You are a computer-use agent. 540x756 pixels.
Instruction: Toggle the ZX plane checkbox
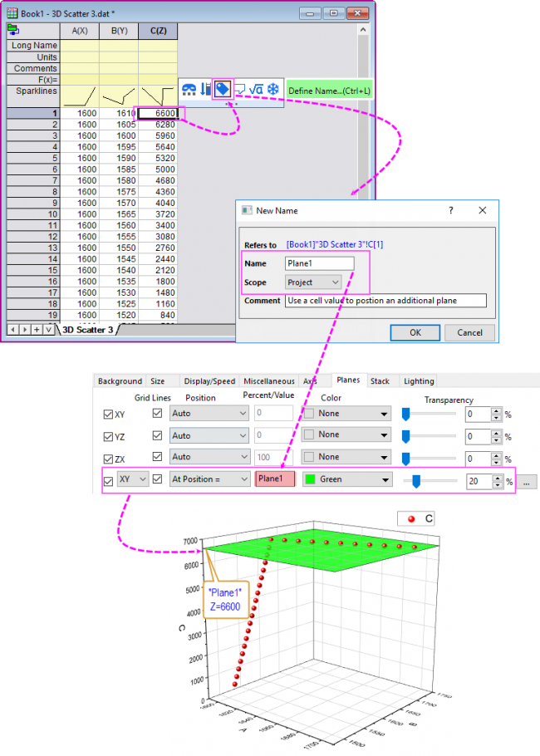point(109,459)
